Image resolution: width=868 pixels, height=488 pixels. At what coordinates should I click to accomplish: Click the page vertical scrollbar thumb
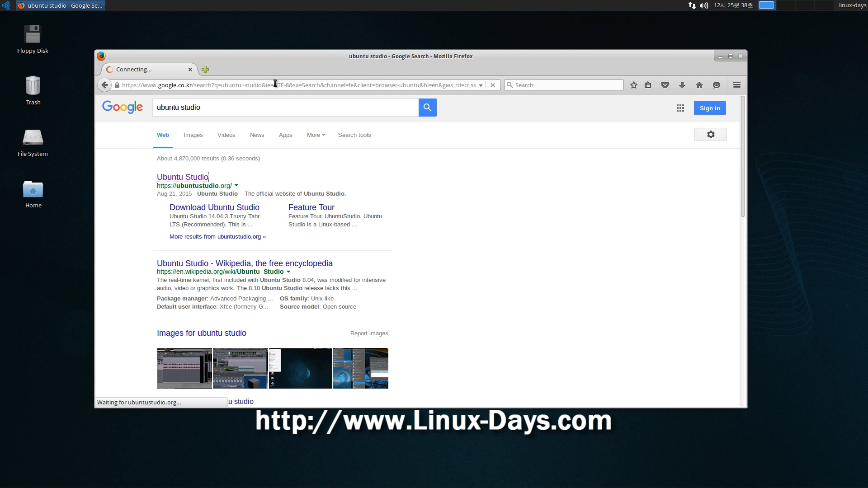[743, 156]
